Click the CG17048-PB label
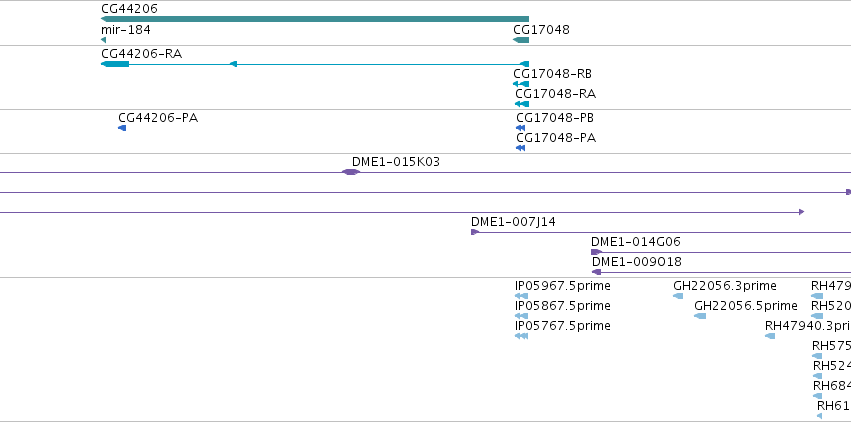Screen dimensions: 851x422 [x=555, y=118]
